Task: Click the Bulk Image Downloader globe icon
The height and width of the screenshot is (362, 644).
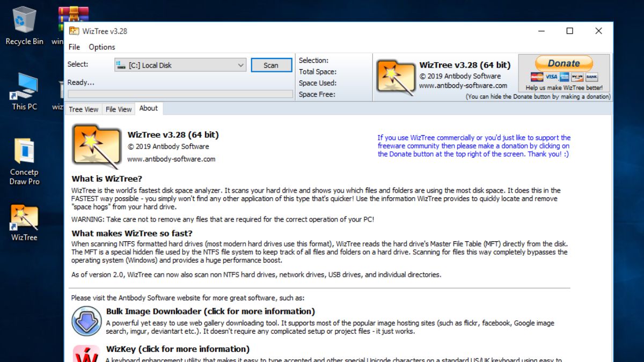Action: [86, 321]
